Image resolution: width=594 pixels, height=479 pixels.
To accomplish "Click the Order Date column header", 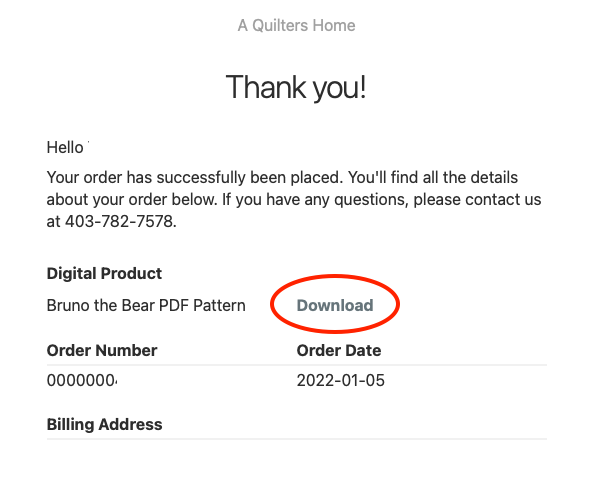I will [339, 351].
